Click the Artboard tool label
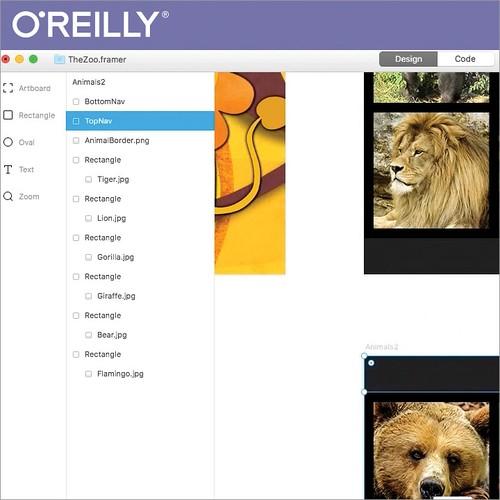Image resolution: width=500 pixels, height=500 pixels. 35,88
